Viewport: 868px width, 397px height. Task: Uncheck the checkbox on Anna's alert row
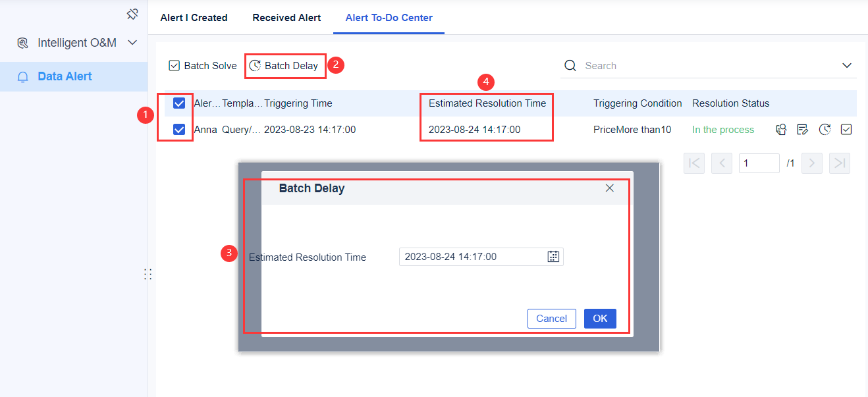(x=178, y=129)
